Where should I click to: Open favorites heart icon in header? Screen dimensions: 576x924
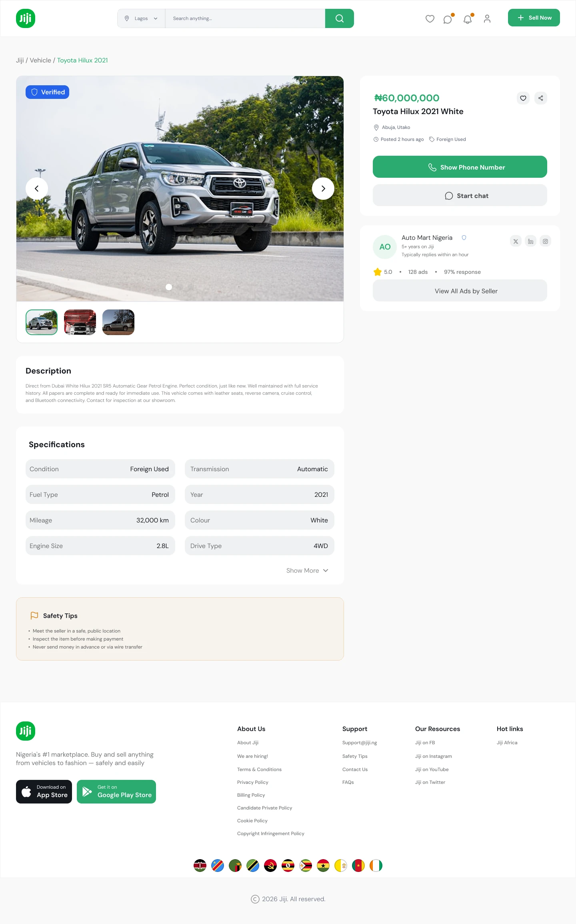[x=430, y=19]
